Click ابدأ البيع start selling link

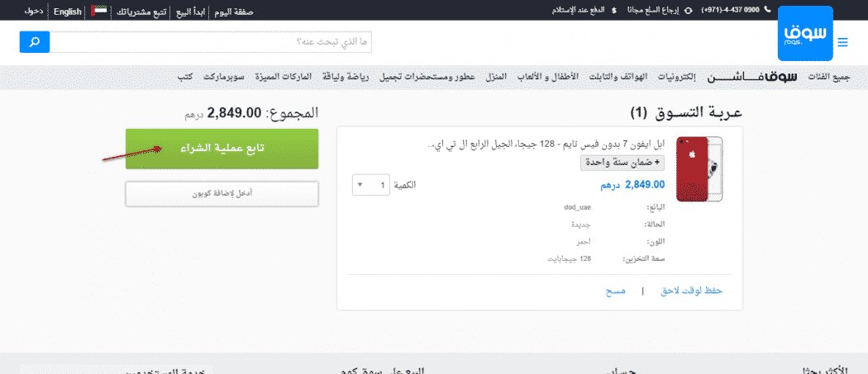(190, 11)
